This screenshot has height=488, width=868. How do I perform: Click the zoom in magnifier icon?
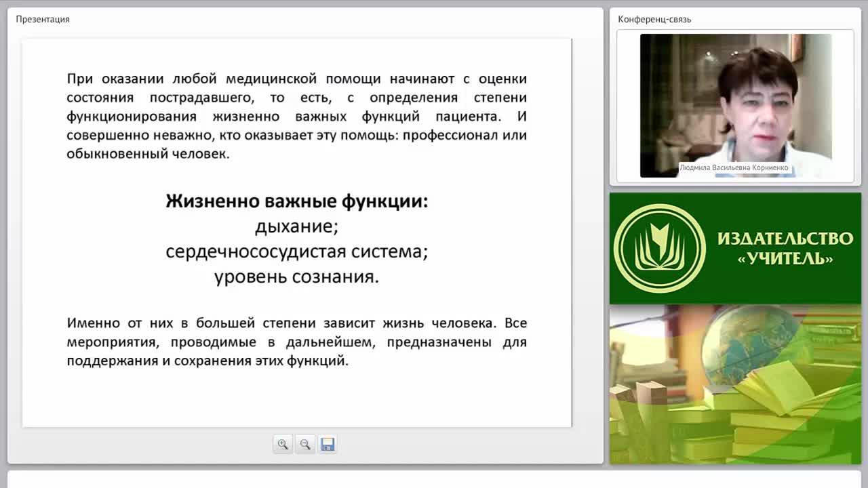283,445
